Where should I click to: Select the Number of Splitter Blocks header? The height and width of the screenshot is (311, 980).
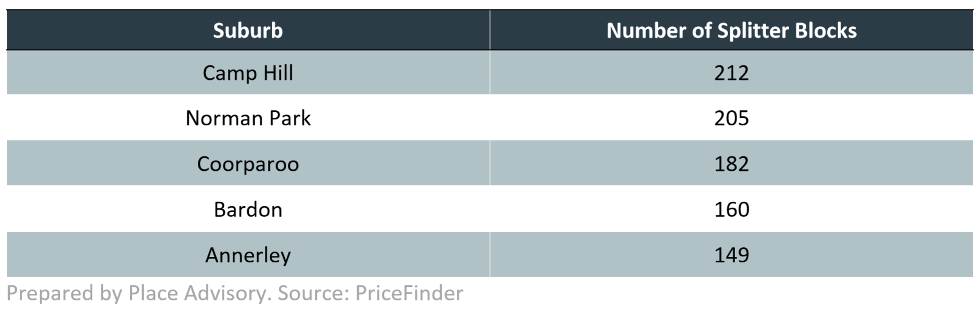(x=731, y=31)
